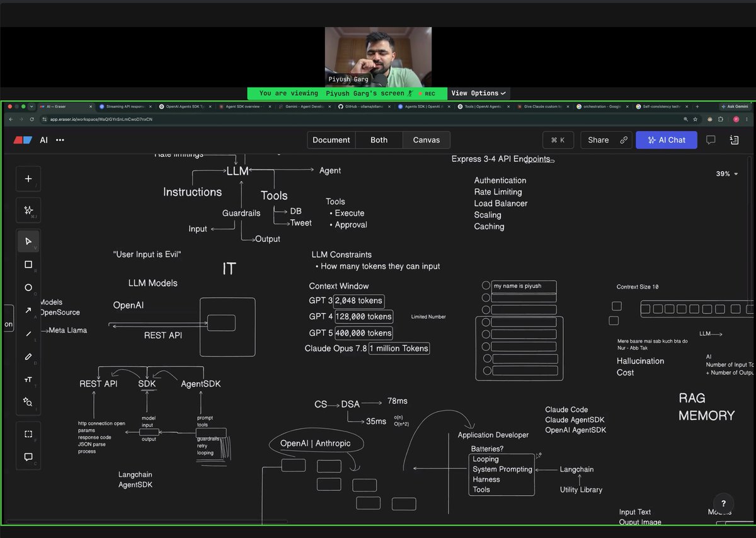The image size is (756, 538).
Task: Select the pointer selection tool
Action: (28, 241)
